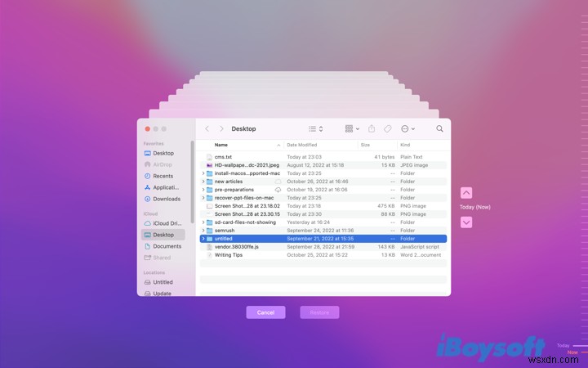Open the More actions ellipsis menu
588x368 pixels.
pos(408,129)
